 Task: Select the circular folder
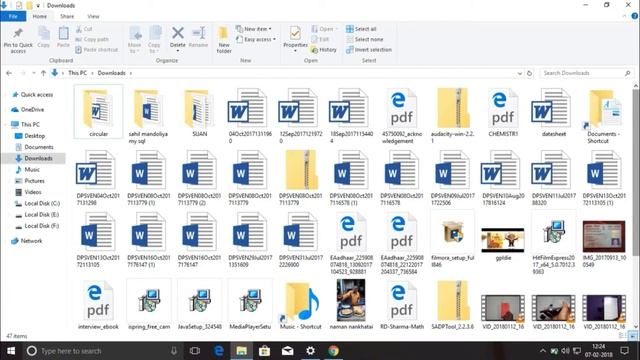coord(98,112)
